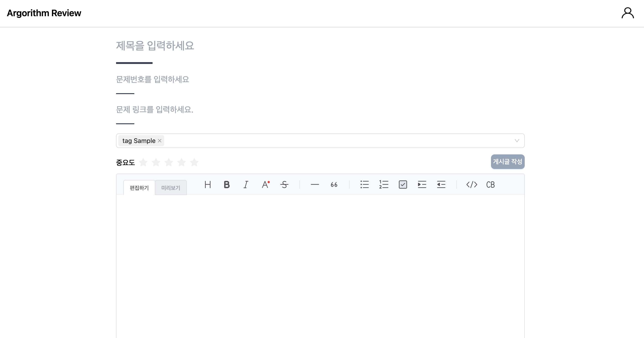Apply italic formatting in editor toolbar

coord(246,185)
